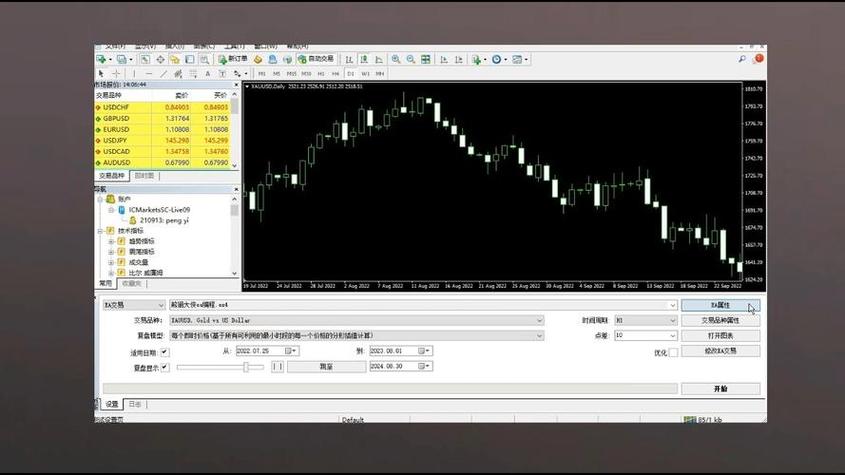Select the crosshair cursor tool
The image size is (845, 475).
click(x=116, y=74)
